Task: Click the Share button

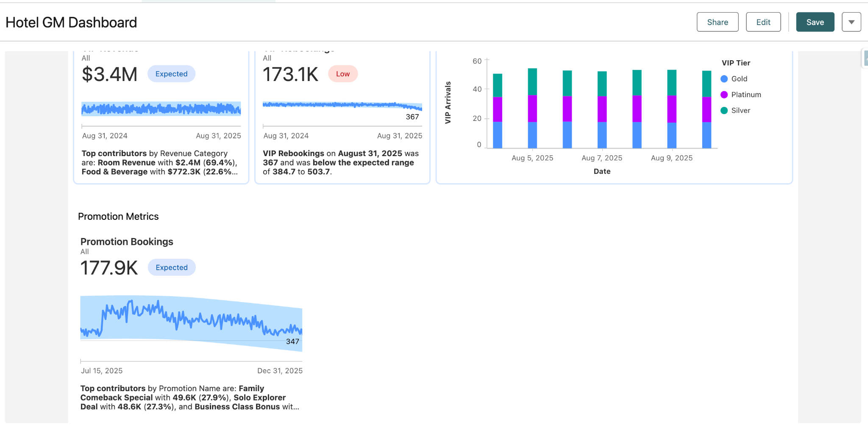Action: coord(717,22)
